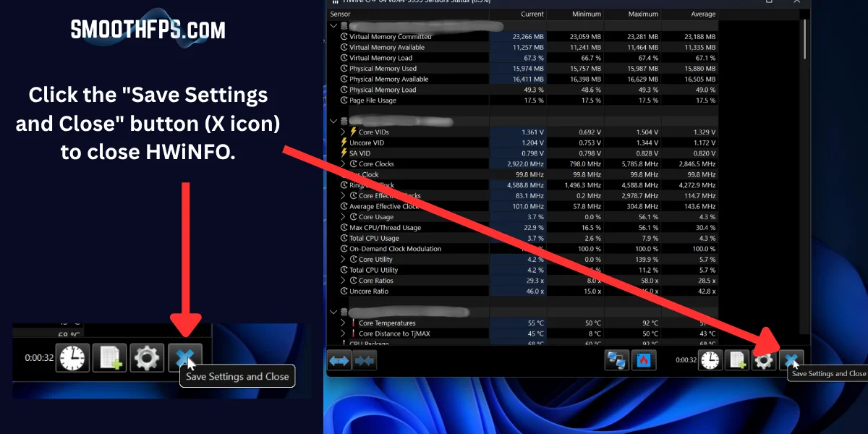Expand the Core VIDs entry
This screenshot has width=868, height=434.
coord(344,132)
